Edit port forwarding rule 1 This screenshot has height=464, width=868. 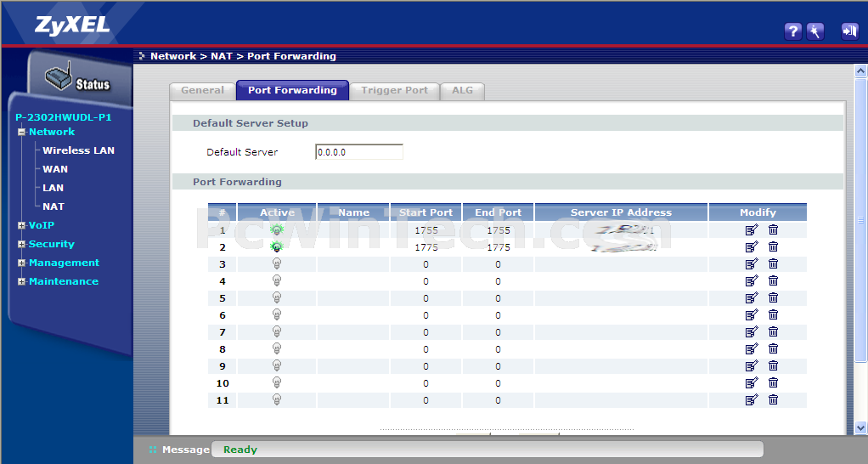tap(751, 229)
